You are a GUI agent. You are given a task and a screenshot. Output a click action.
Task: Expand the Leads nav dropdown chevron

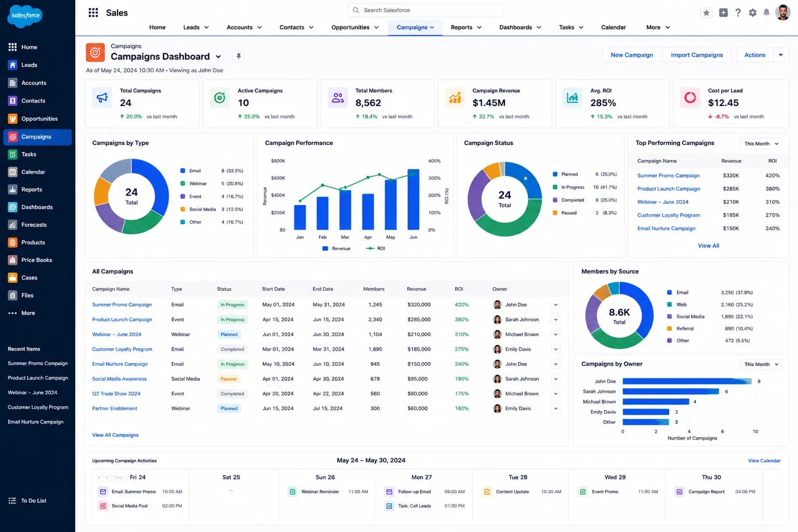[x=206, y=28]
